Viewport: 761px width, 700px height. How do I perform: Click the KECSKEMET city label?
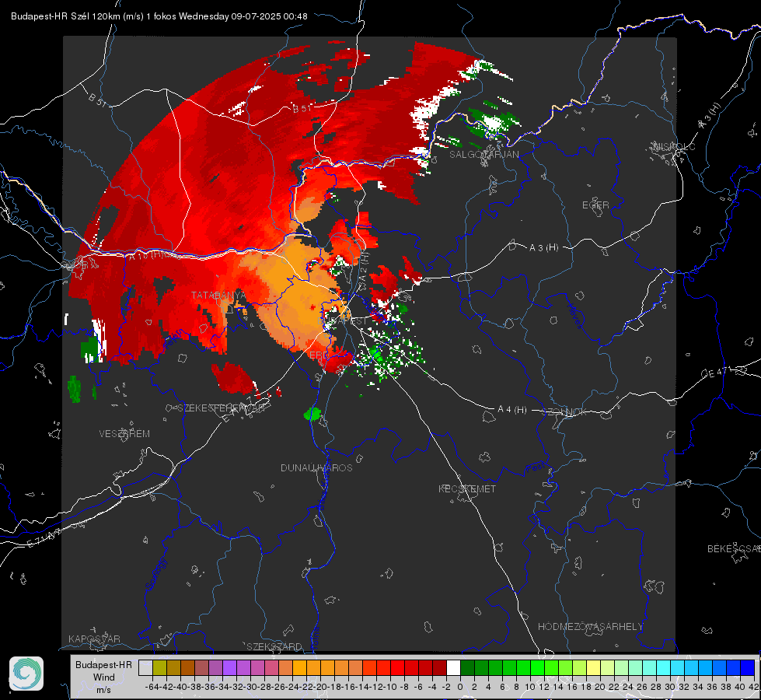[467, 489]
